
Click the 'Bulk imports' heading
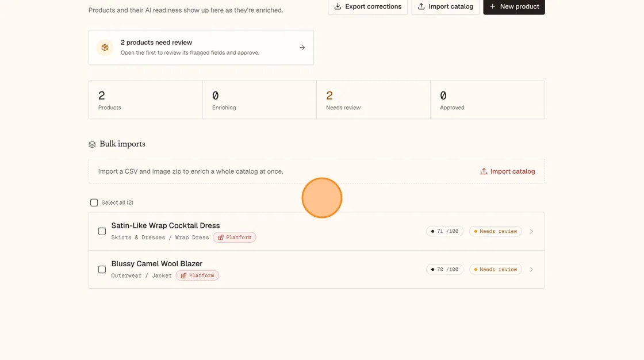click(x=122, y=144)
